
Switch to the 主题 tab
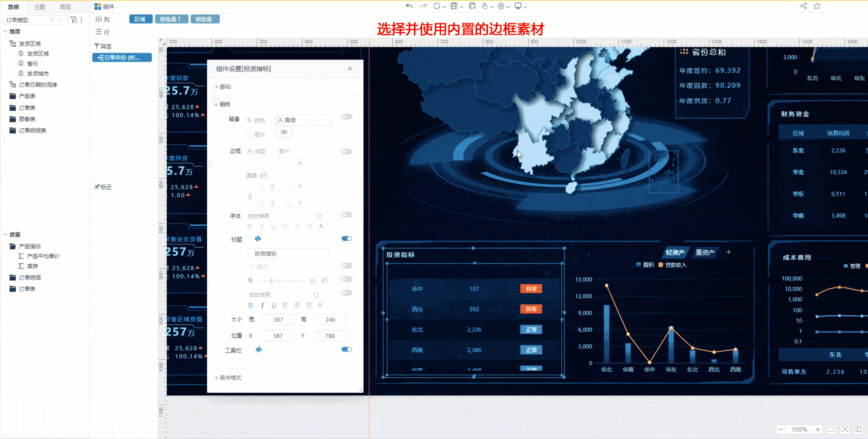[x=39, y=7]
